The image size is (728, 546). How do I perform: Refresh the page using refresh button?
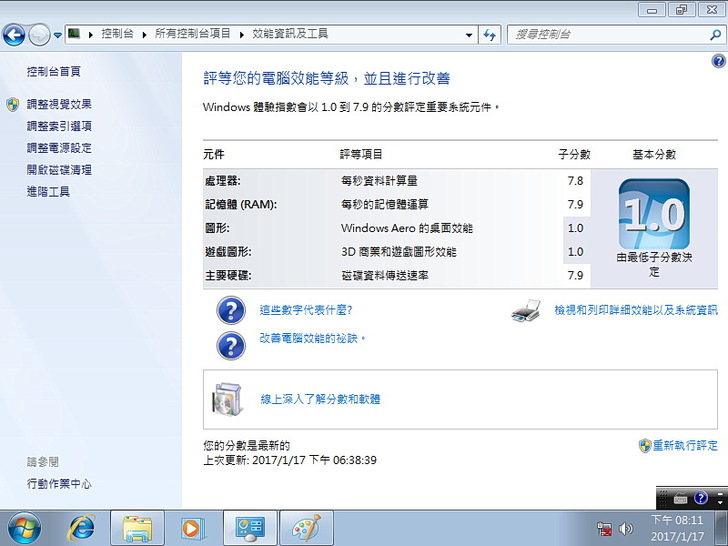click(490, 35)
